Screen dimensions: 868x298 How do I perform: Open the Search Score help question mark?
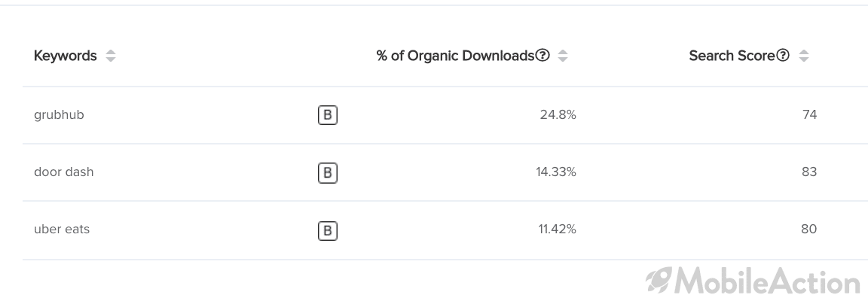point(783,55)
